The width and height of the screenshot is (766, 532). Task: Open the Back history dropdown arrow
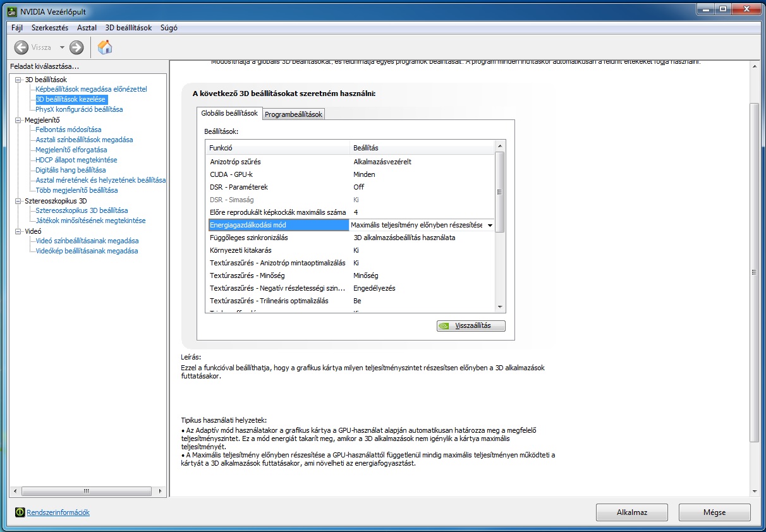(x=62, y=47)
